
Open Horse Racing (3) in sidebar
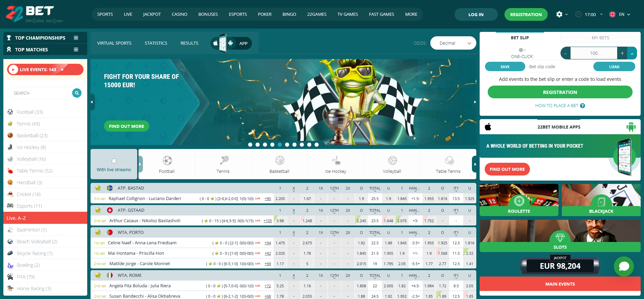[x=45, y=289]
